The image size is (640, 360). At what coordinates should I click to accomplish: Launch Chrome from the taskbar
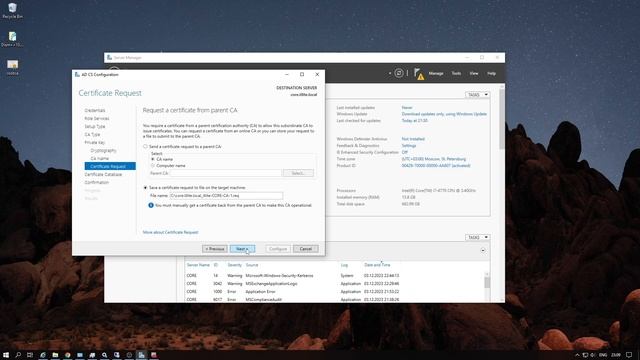[67, 355]
